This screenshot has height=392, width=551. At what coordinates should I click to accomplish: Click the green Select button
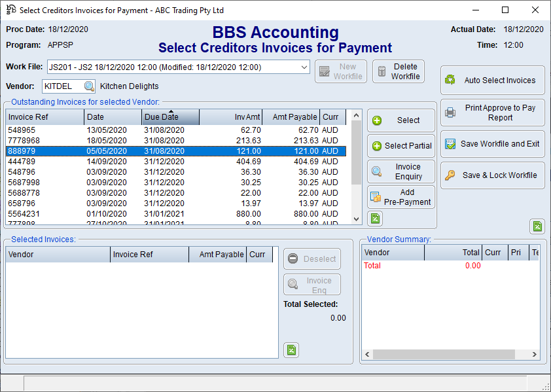tap(400, 120)
